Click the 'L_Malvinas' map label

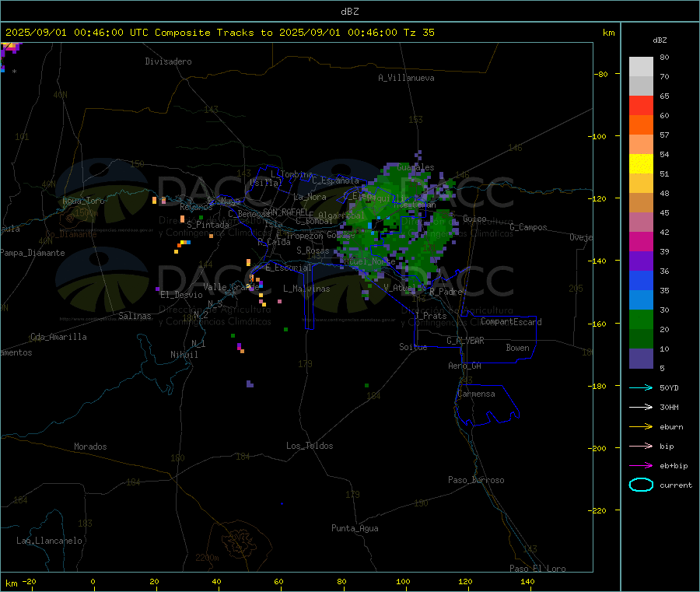coord(306,289)
